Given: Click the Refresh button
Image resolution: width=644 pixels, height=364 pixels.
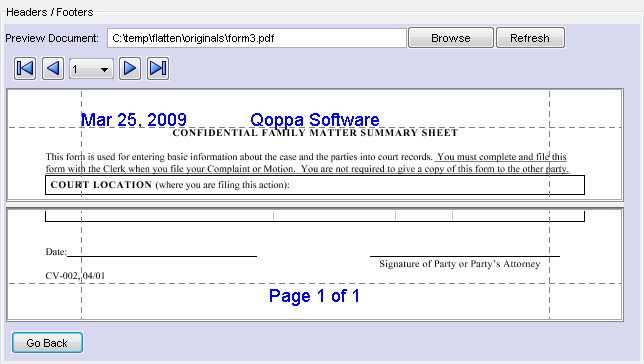Looking at the screenshot, I should click(x=530, y=38).
